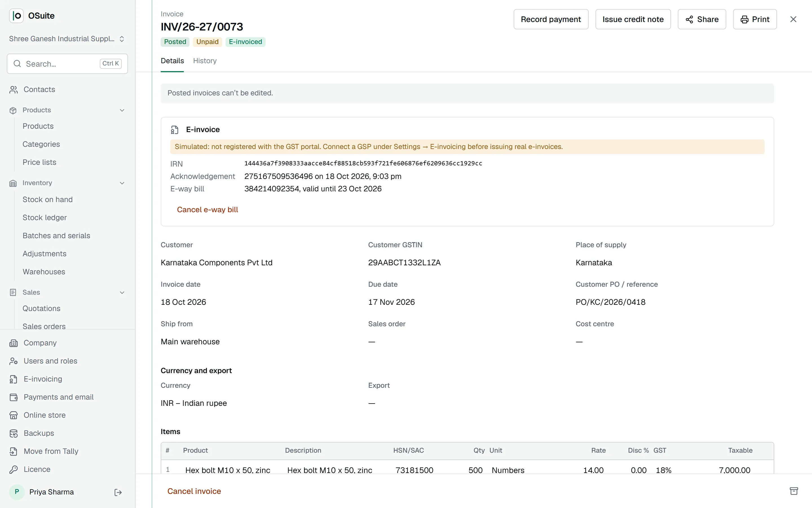Open Stock on hand

47,200
